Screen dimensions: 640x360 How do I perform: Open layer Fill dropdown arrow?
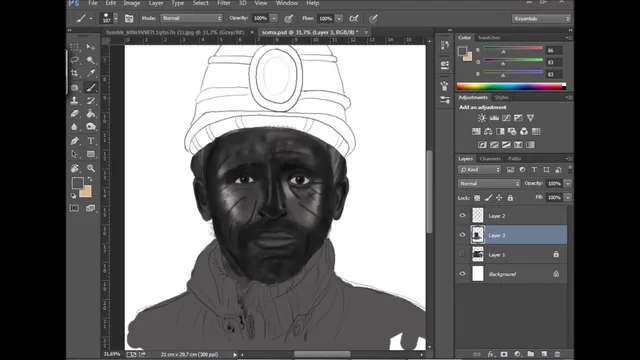568,198
